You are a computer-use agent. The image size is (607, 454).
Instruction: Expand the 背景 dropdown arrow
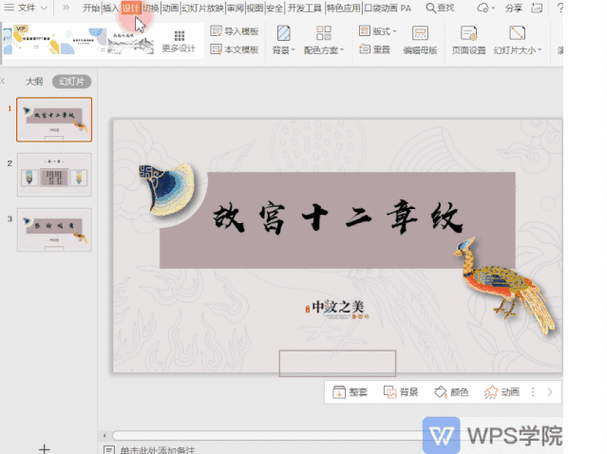pos(293,50)
